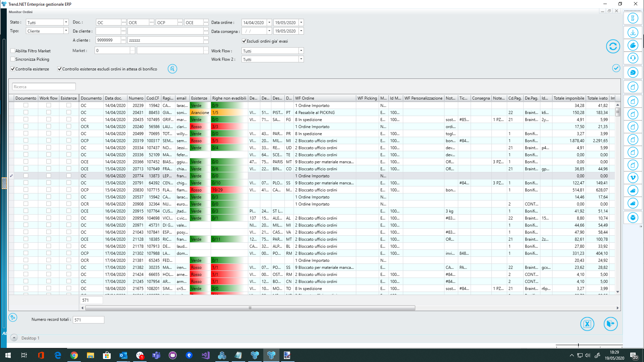Open Data consegna end date picker
The height and width of the screenshot is (362, 644).
(x=301, y=31)
